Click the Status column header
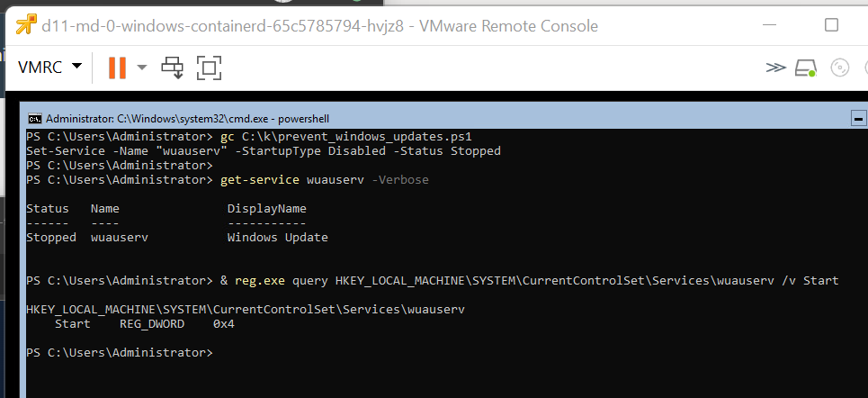This screenshot has width=868, height=398. (48, 208)
